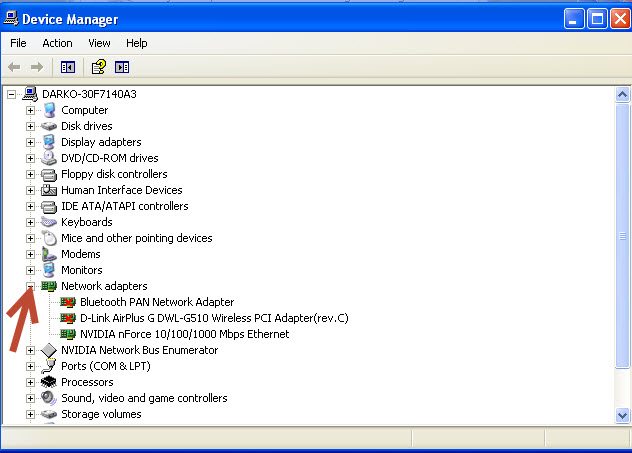Image resolution: width=632 pixels, height=453 pixels.
Task: Click the scrollbar up arrow
Action: (622, 95)
